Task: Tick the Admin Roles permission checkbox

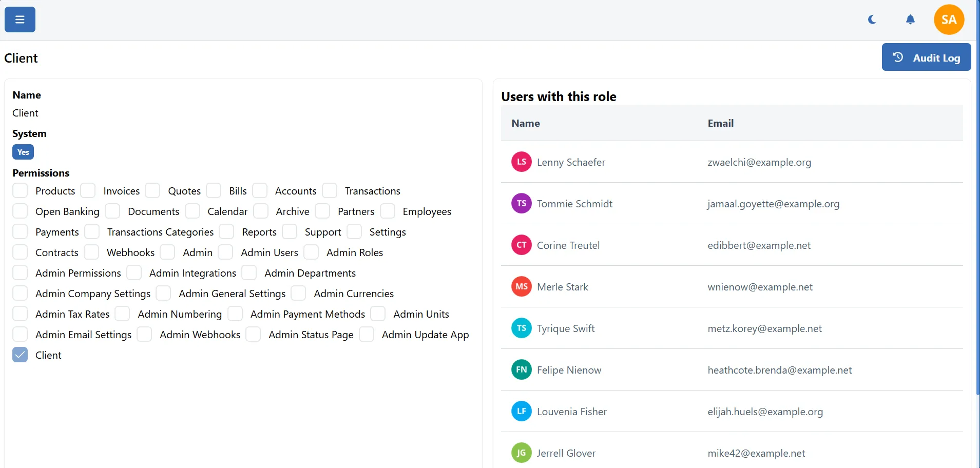Action: point(311,252)
